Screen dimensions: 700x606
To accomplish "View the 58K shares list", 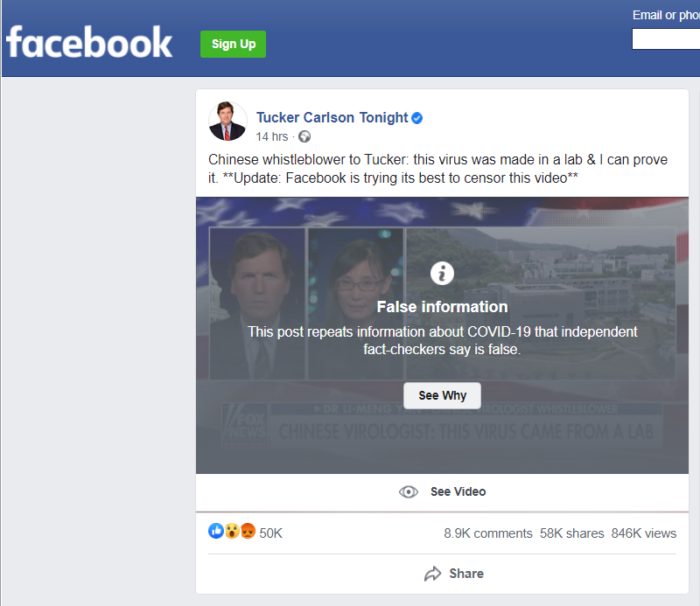I will point(571,533).
